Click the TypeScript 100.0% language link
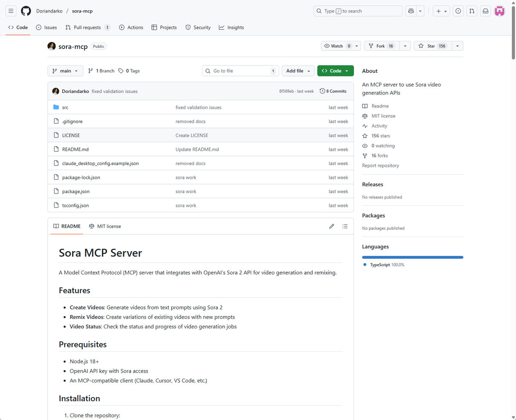Image resolution: width=516 pixels, height=420 pixels. pos(384,265)
